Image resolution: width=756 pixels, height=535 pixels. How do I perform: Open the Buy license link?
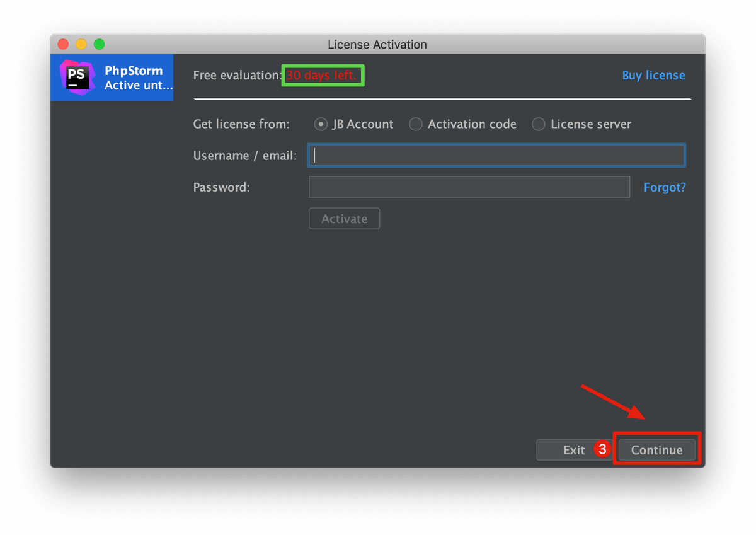point(653,75)
